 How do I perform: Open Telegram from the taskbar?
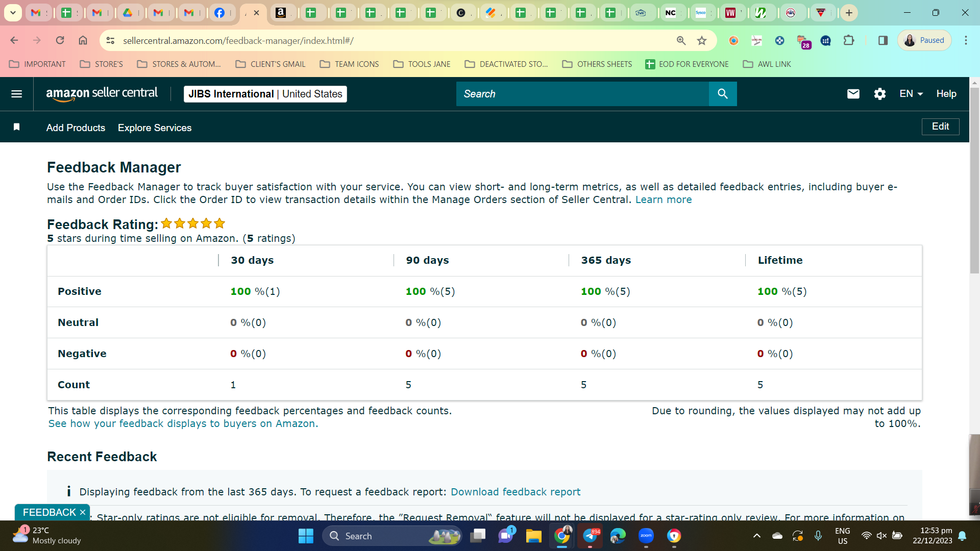pyautogui.click(x=590, y=536)
